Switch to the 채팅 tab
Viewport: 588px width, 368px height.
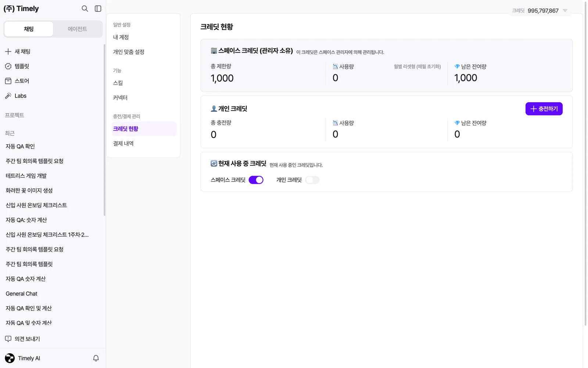(x=29, y=29)
